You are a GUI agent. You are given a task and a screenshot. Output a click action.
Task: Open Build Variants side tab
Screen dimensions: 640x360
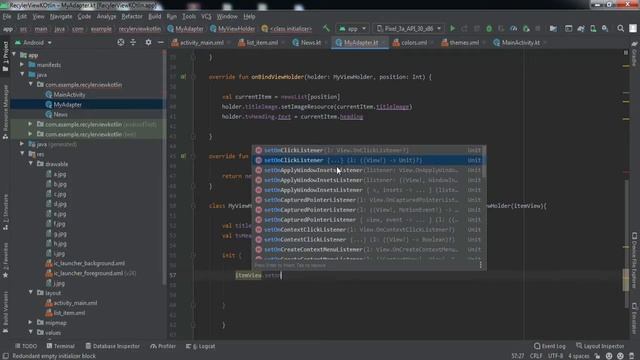click(5, 312)
